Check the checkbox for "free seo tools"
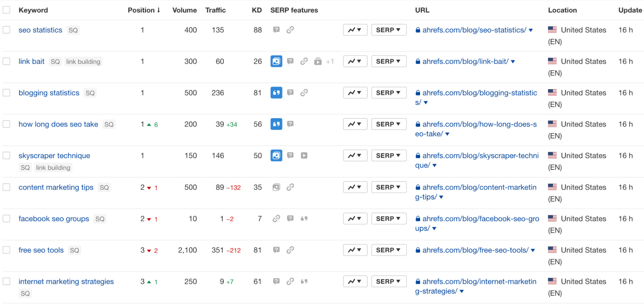Image resolution: width=644 pixels, height=304 pixels. [x=6, y=250]
